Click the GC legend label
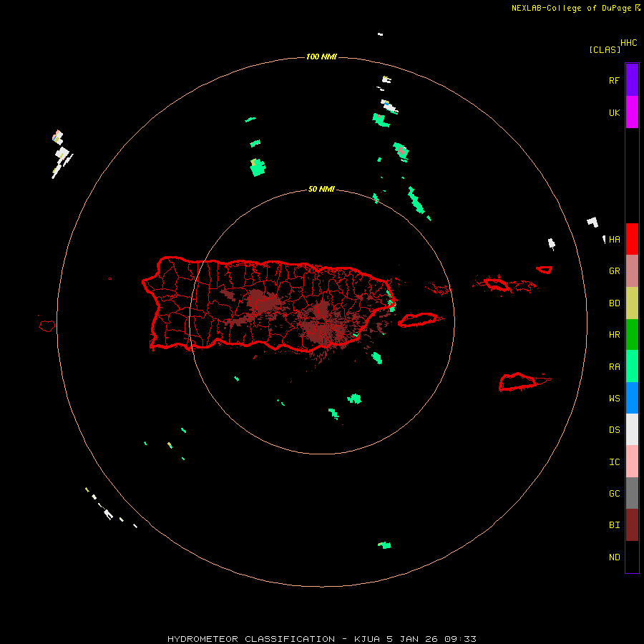This screenshot has height=644, width=644. [614, 494]
